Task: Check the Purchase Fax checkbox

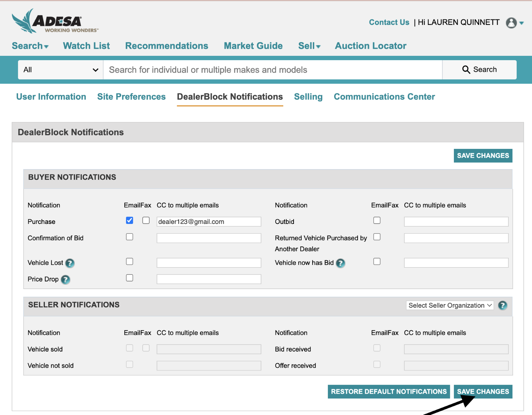Action: click(x=146, y=221)
